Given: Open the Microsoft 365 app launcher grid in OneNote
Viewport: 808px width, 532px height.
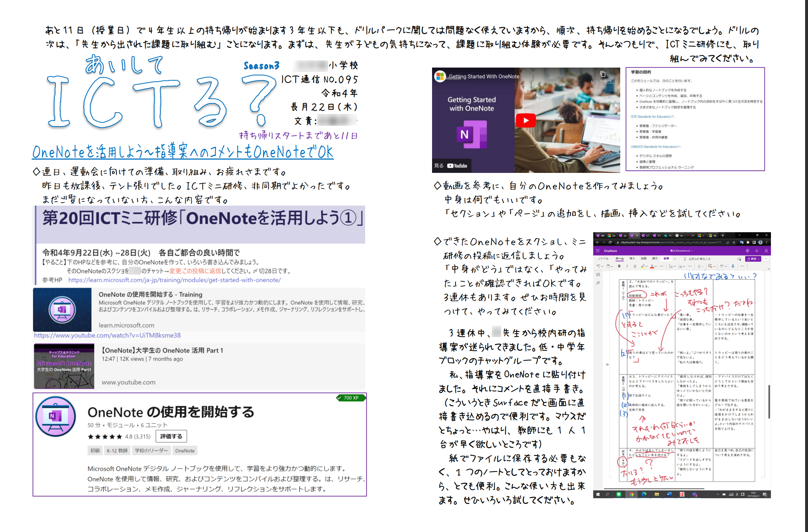Looking at the screenshot, I should coord(598,251).
